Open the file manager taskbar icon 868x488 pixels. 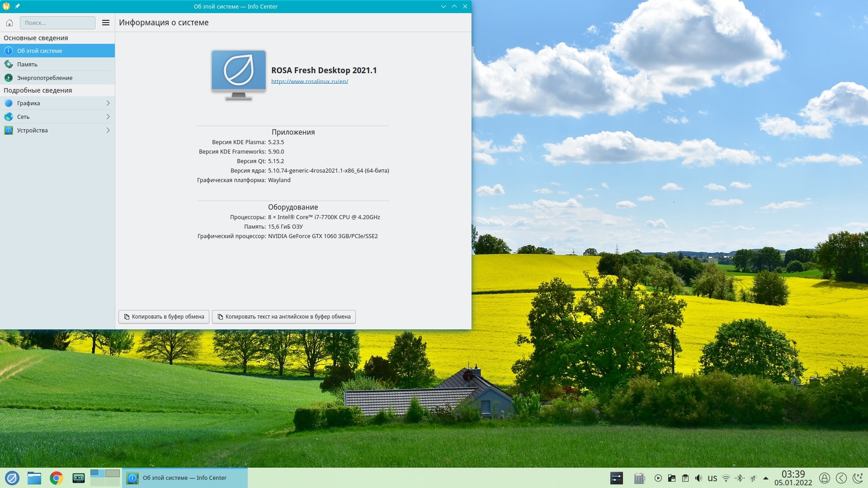[34, 478]
